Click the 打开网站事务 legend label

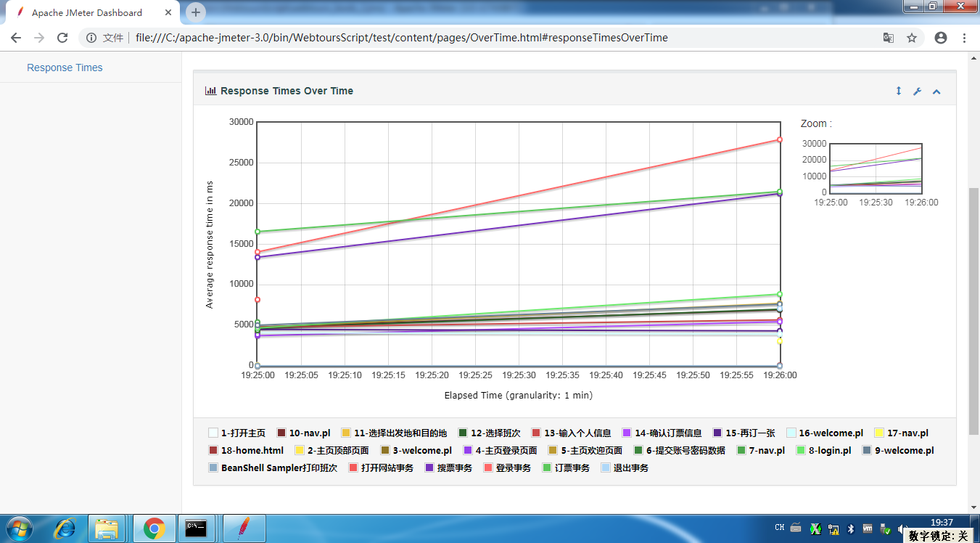point(387,468)
